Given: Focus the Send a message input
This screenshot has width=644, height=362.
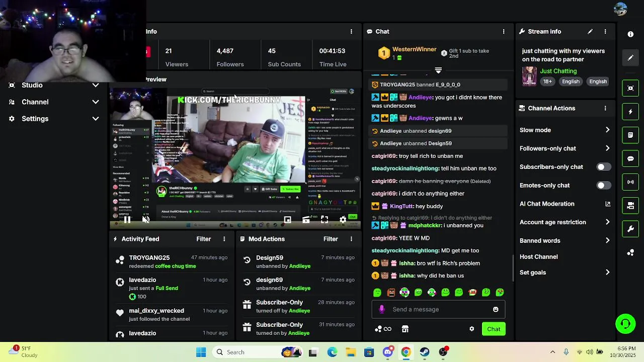Looking at the screenshot, I should pyautogui.click(x=438, y=309).
